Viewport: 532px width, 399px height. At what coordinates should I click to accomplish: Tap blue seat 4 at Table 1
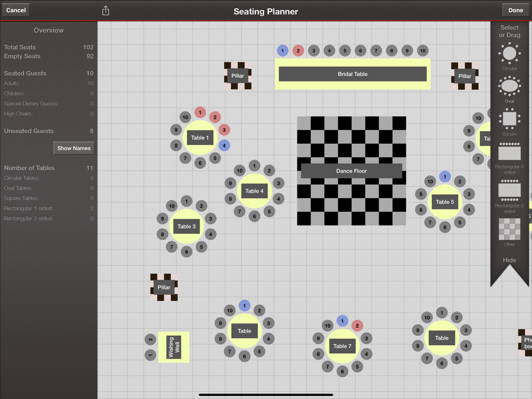(224, 146)
